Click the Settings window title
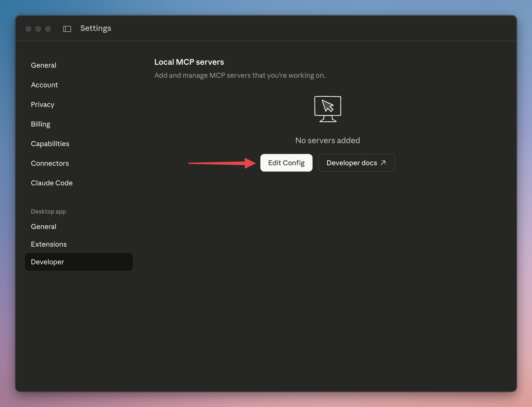Image resolution: width=532 pixels, height=407 pixels. click(96, 28)
